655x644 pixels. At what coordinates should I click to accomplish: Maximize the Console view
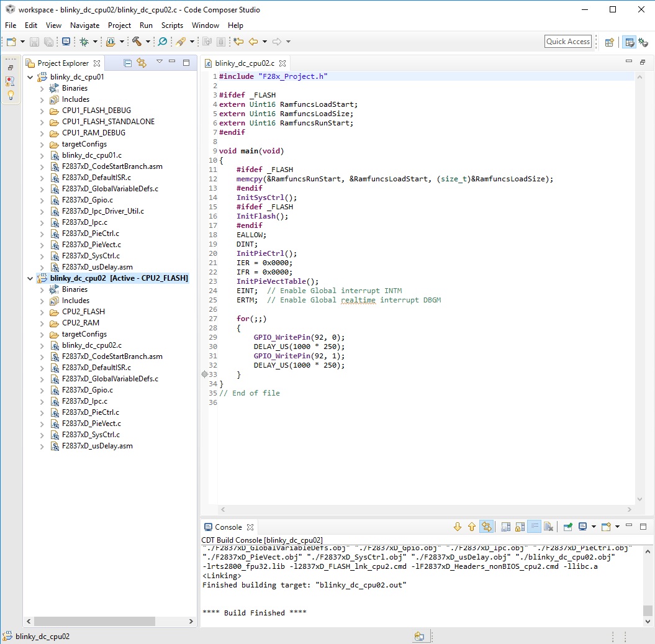(x=644, y=526)
